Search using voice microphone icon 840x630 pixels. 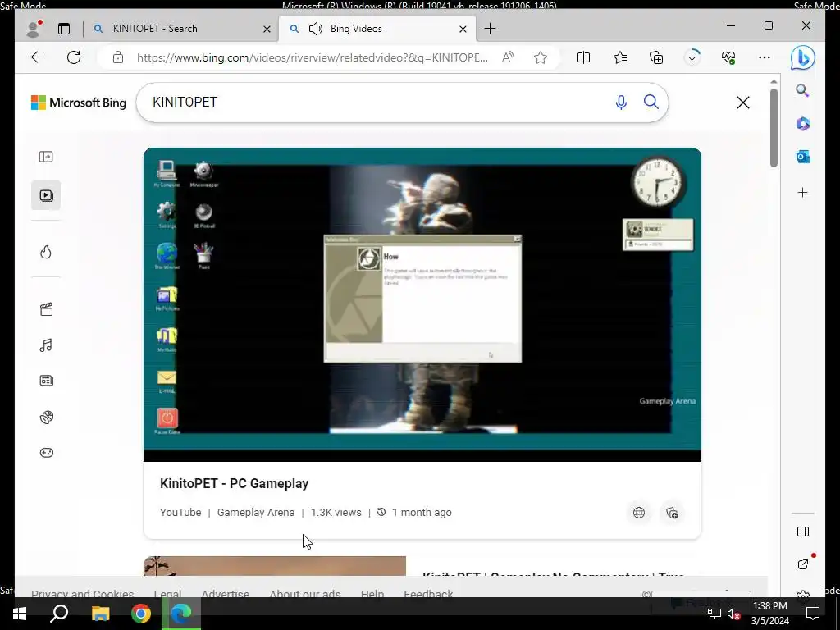621,103
